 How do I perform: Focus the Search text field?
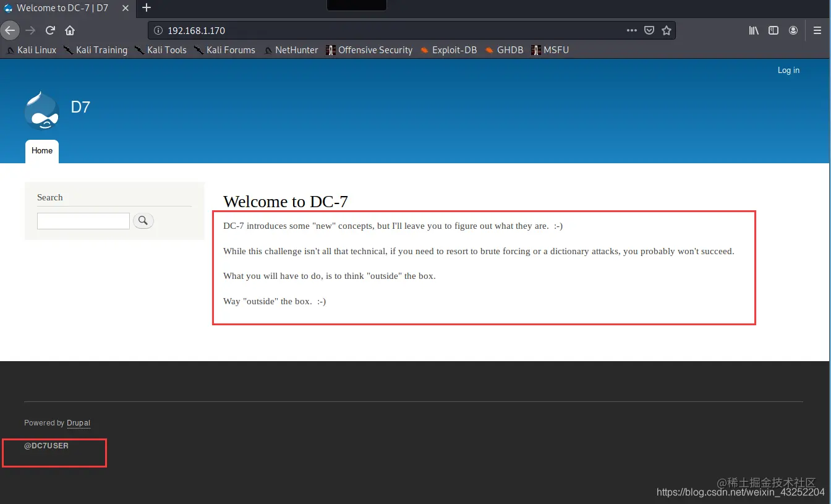point(83,221)
